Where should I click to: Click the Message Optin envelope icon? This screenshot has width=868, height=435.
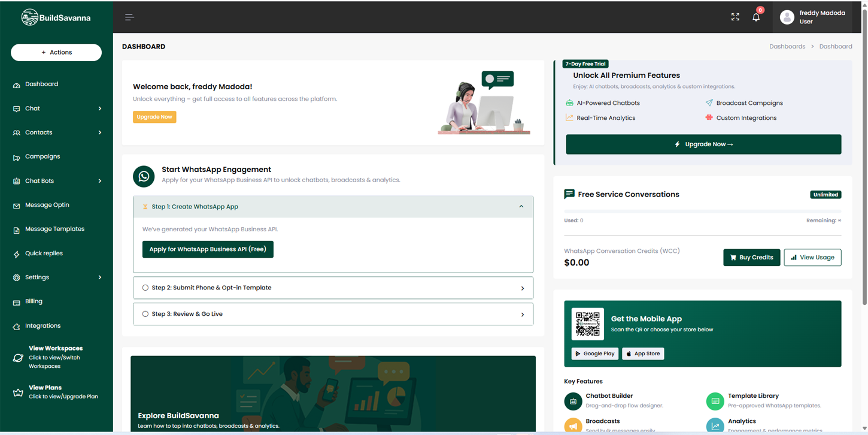(x=16, y=206)
